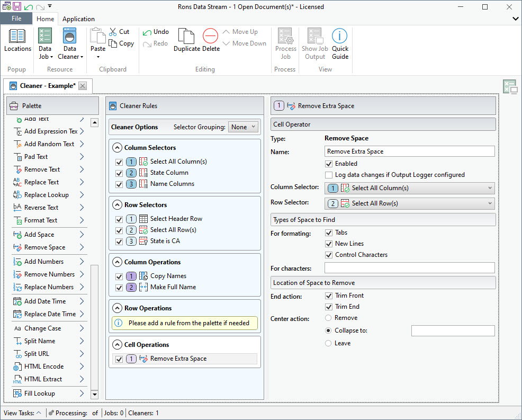This screenshot has width=522, height=420.
Task: Click the Cut scissors icon
Action: pos(113,32)
